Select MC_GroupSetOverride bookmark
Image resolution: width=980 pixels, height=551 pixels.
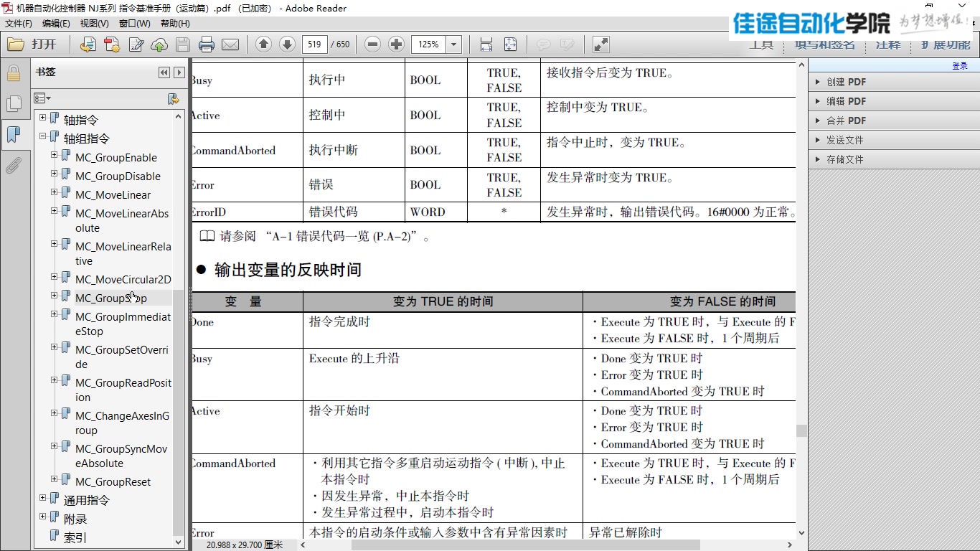122,357
